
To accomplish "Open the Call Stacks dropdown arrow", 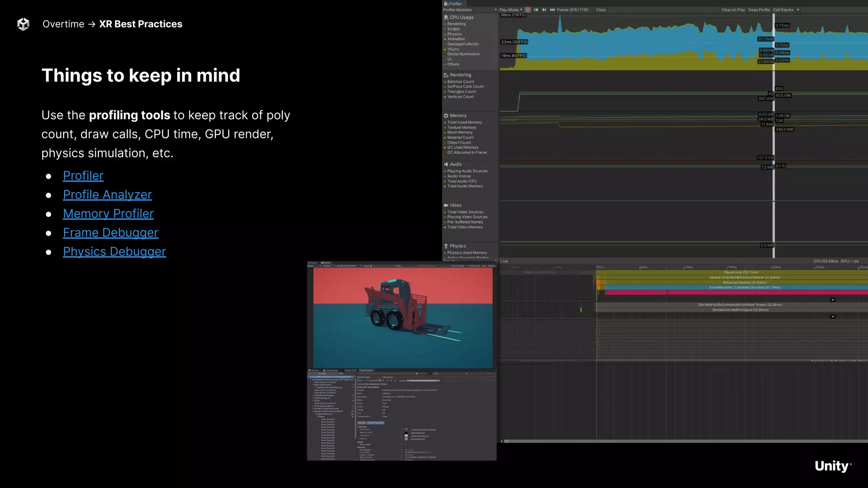I will point(798,10).
